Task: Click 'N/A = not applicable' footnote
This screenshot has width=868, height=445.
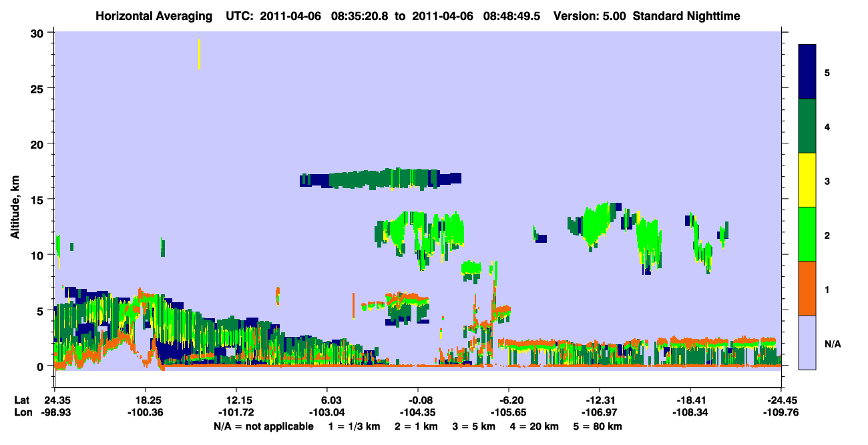Action: click(x=264, y=426)
